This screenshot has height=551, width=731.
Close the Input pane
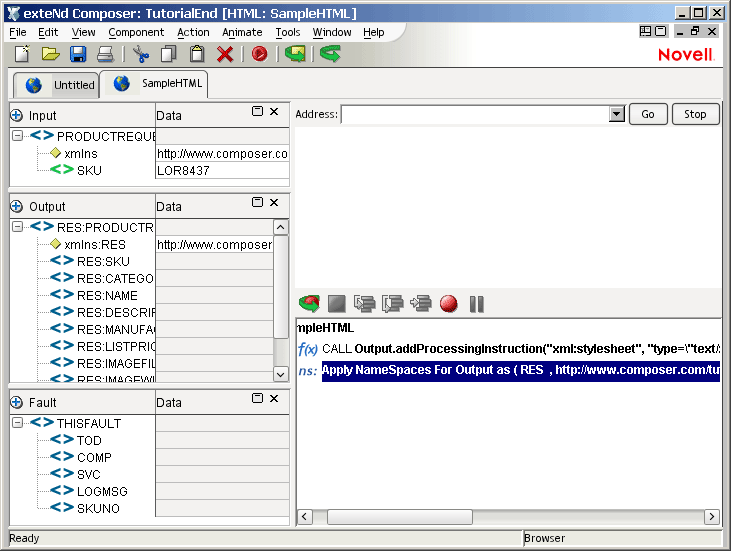coord(274,111)
